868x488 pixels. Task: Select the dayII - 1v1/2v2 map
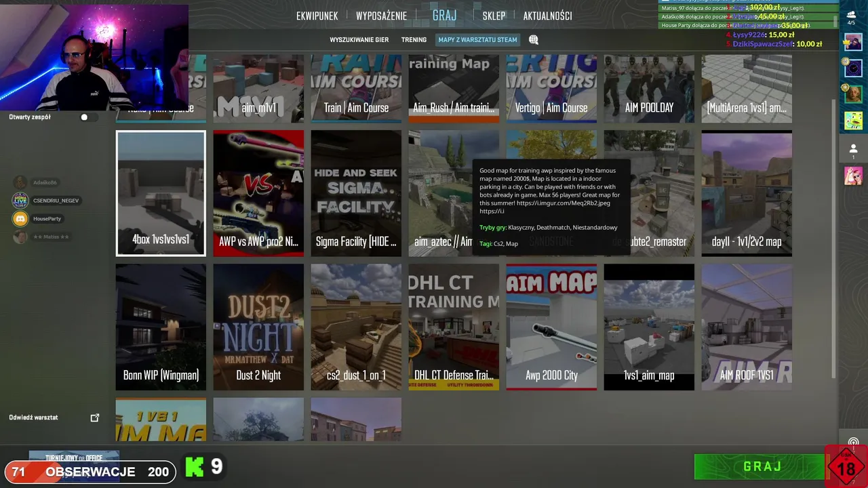tap(747, 193)
